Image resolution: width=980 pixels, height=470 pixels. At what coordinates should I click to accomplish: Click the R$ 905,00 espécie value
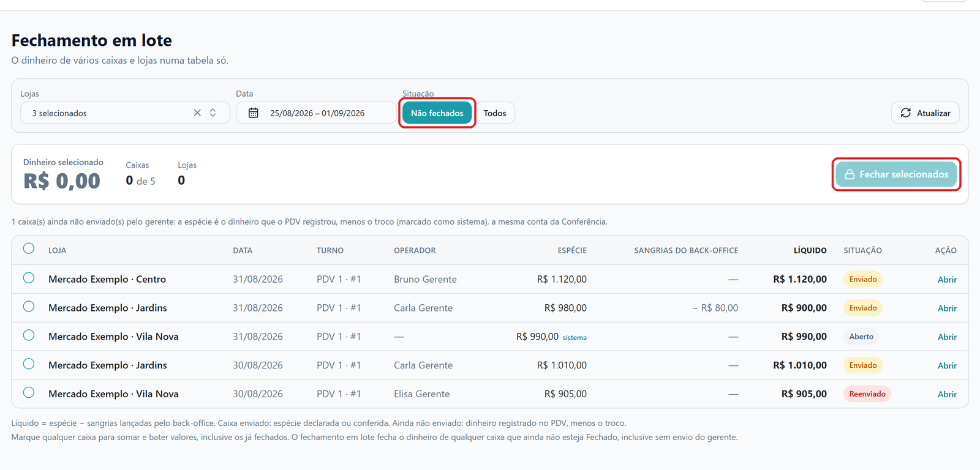[565, 394]
